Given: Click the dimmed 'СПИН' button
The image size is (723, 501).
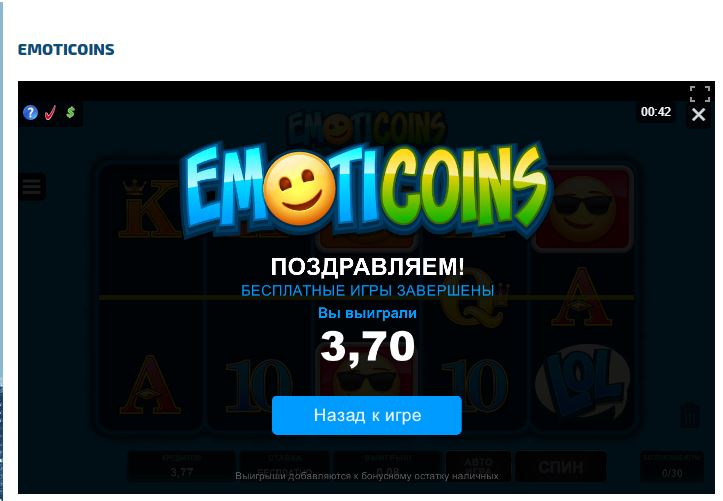Looking at the screenshot, I should [x=561, y=467].
